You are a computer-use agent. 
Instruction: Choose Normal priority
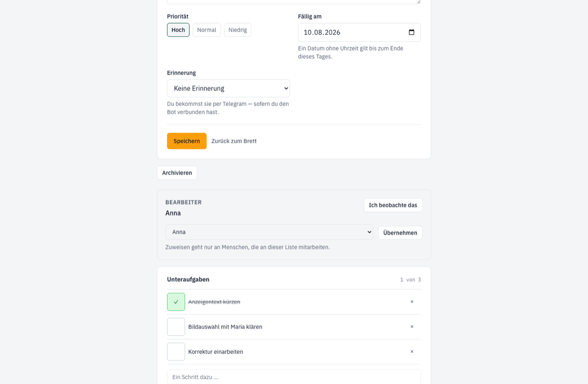point(207,30)
